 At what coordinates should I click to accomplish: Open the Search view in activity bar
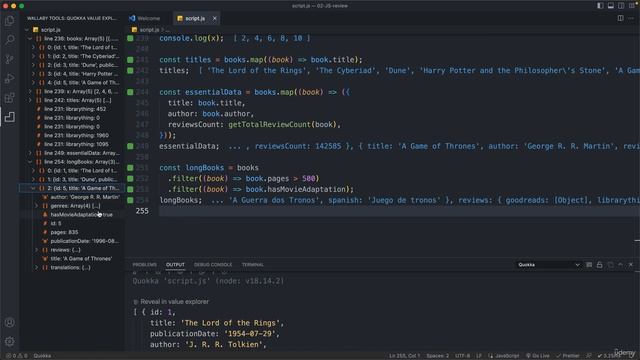coord(9,40)
